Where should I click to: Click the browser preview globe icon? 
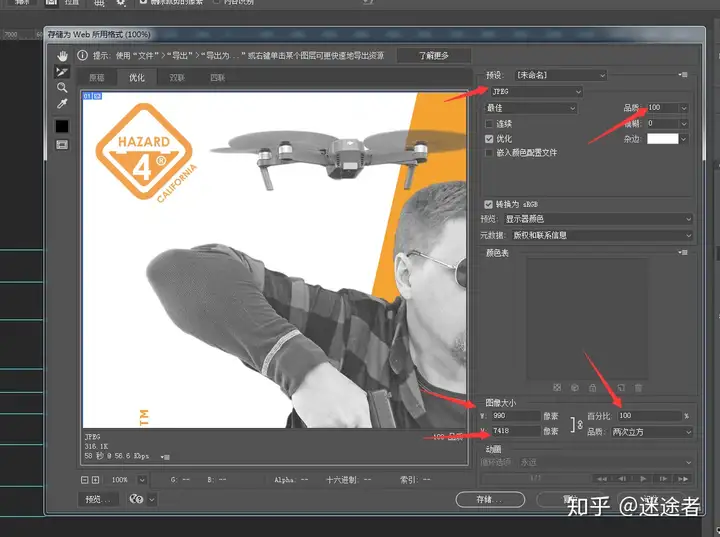pos(136,499)
